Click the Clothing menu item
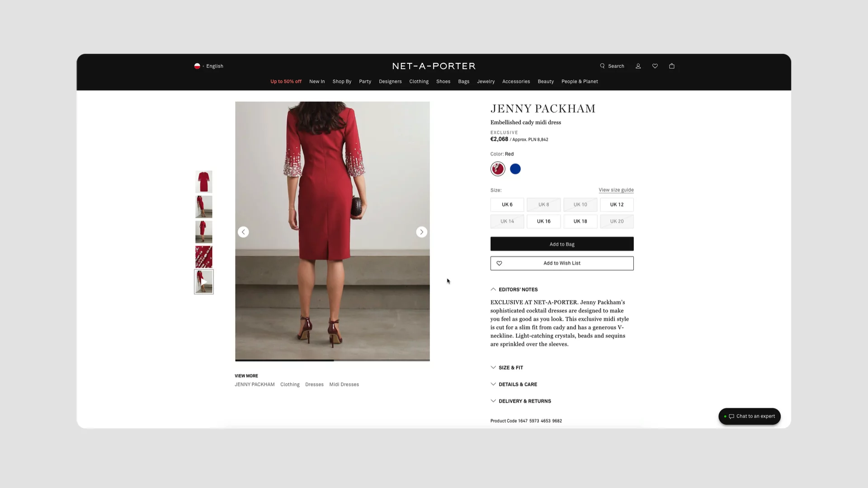The image size is (868, 488). [419, 81]
